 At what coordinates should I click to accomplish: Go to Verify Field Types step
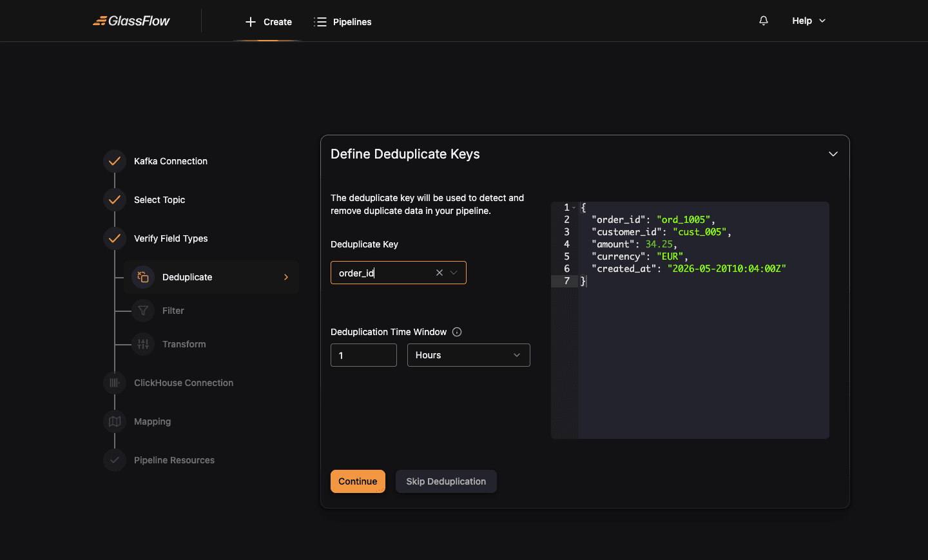tap(171, 238)
